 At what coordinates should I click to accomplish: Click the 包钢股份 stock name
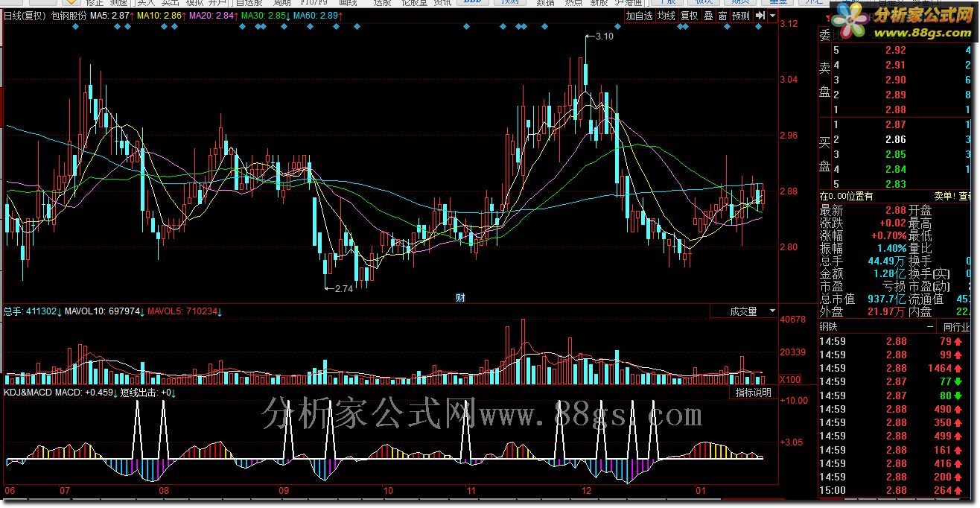(69, 16)
